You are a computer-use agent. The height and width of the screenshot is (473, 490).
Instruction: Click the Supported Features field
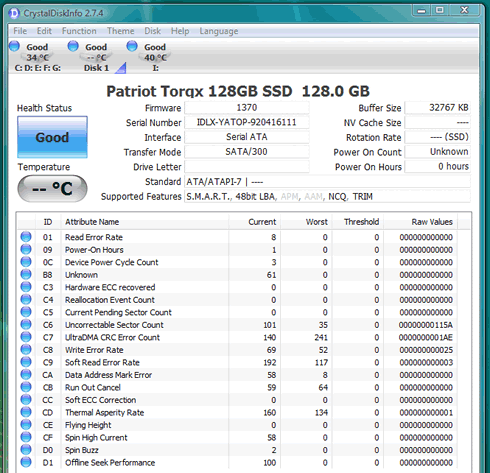327,196
